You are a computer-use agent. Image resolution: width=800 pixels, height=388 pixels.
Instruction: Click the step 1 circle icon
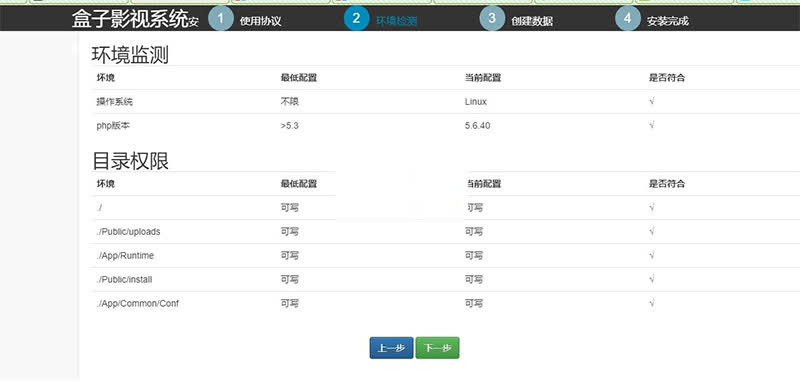[x=220, y=18]
